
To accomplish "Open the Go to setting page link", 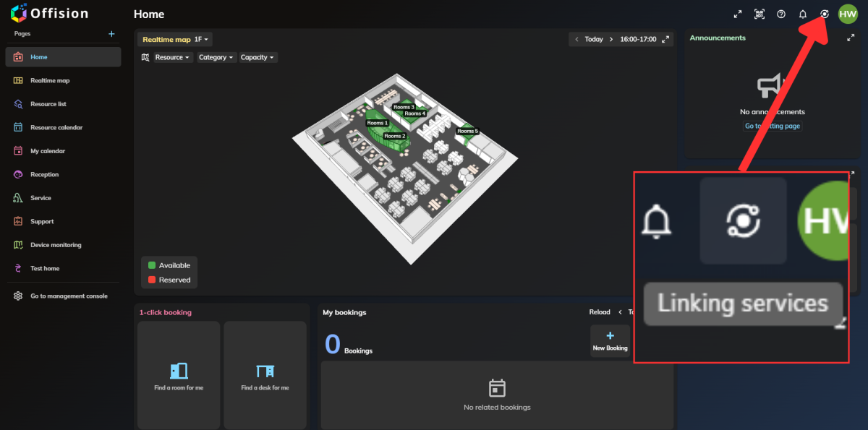I will click(x=772, y=125).
